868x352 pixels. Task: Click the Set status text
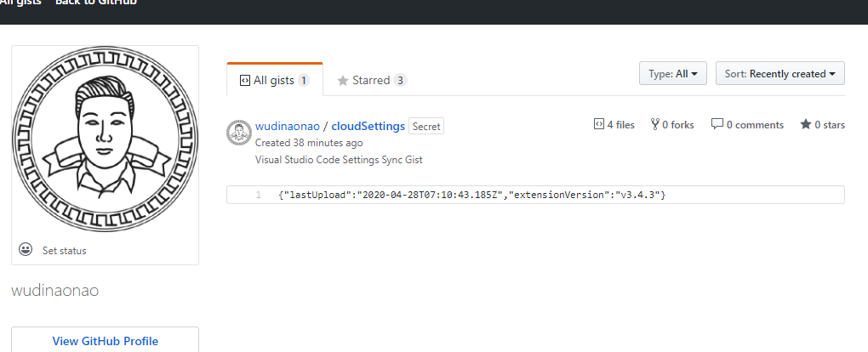coord(64,251)
